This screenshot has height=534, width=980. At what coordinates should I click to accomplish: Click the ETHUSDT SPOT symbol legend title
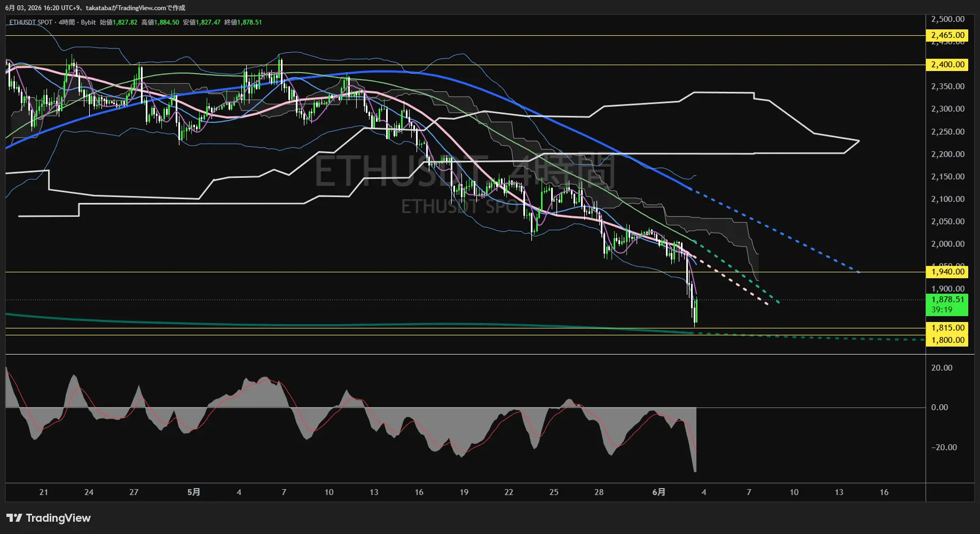pos(31,22)
